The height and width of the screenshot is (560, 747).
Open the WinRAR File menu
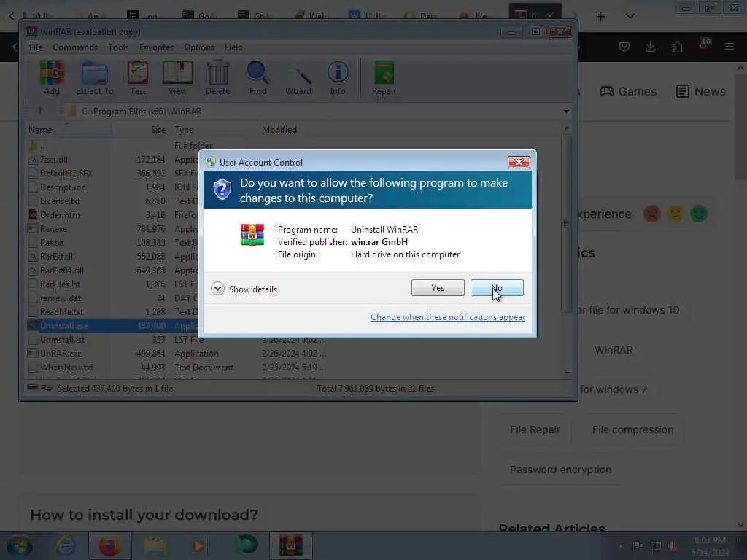(x=36, y=47)
